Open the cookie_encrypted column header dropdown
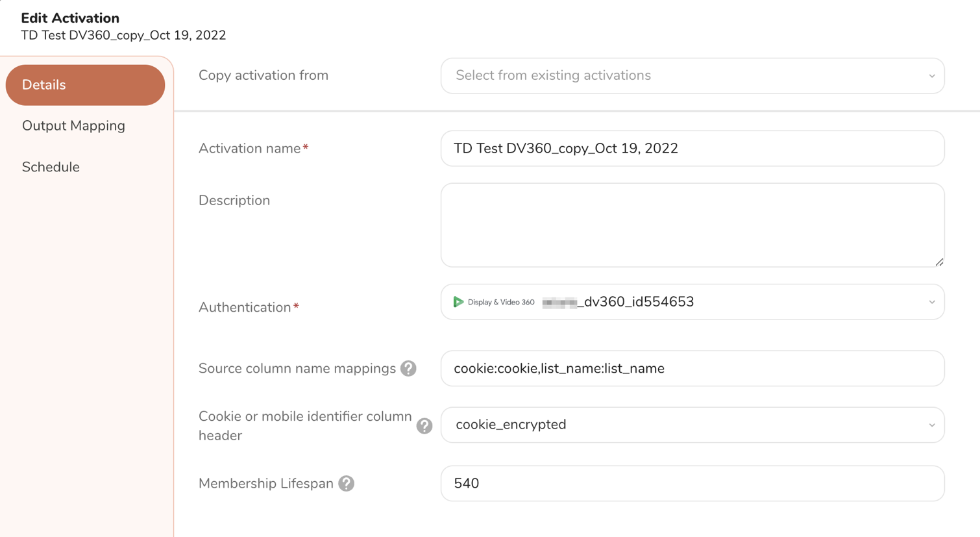980x537 pixels. (x=681, y=425)
